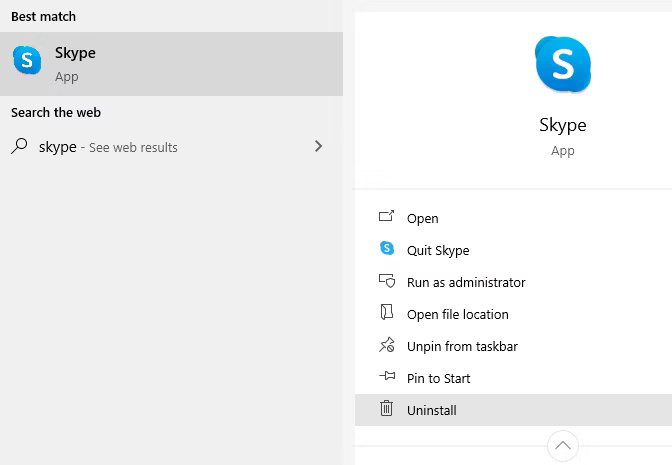The width and height of the screenshot is (672, 465).
Task: Select the Skype app best match result
Action: pos(171,64)
